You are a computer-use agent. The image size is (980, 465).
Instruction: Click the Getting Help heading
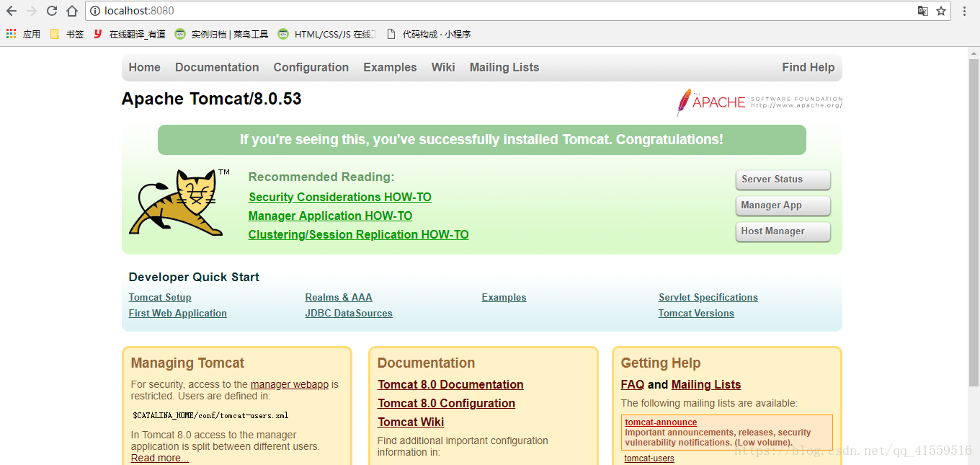pos(661,363)
